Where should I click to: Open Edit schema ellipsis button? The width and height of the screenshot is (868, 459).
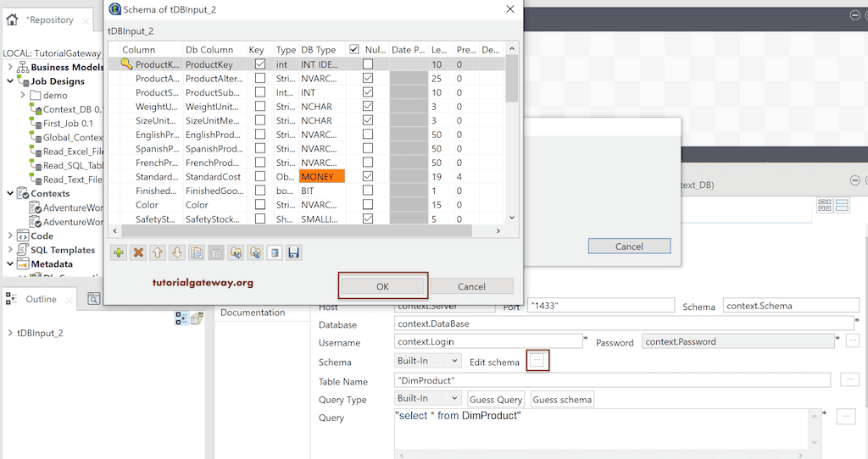click(x=537, y=361)
